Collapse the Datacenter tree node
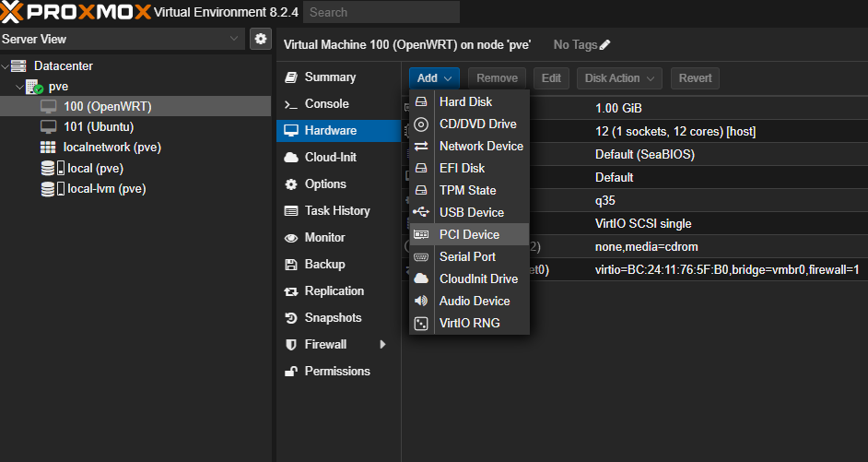Image resolution: width=868 pixels, height=462 pixels. coord(6,66)
